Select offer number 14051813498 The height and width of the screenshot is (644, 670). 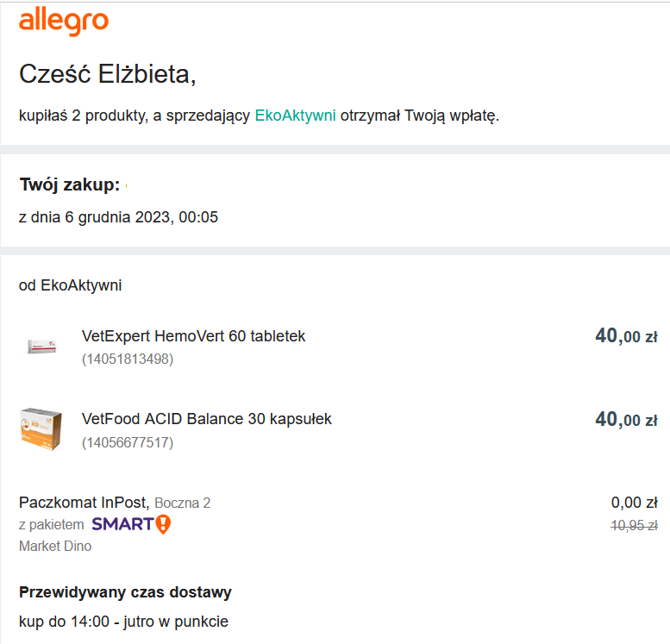128,359
